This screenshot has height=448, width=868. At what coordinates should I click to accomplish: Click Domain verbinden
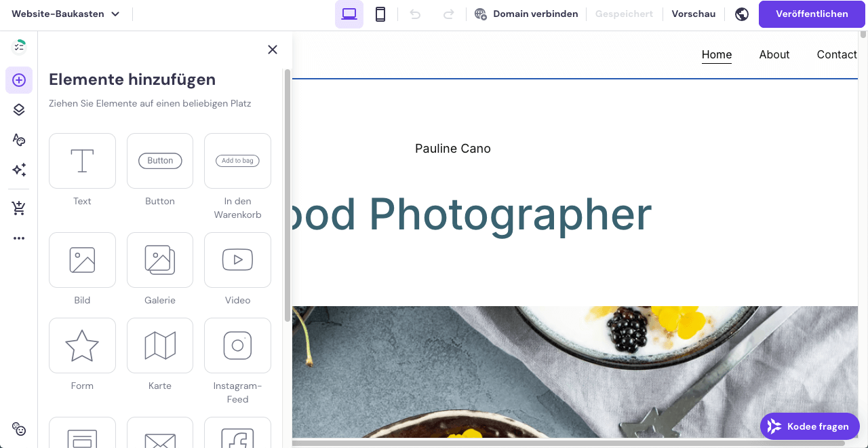(526, 14)
